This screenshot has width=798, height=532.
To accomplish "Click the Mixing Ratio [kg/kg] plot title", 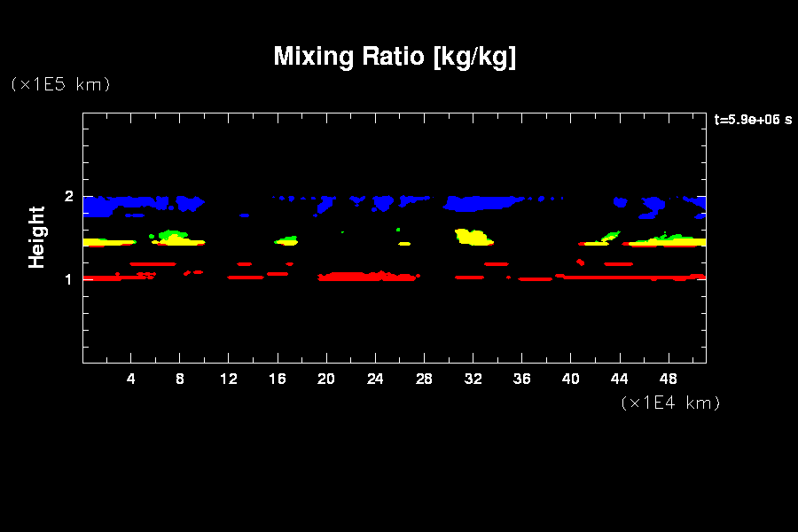I will pyautogui.click(x=395, y=57).
